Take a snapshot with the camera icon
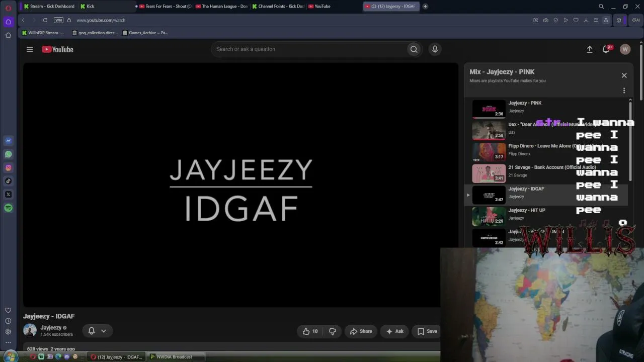The image size is (644, 362). 545,20
